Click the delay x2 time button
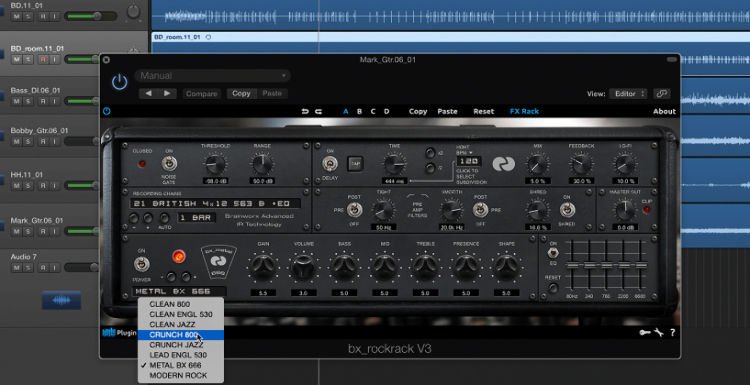This screenshot has width=750, height=385. coord(430,153)
